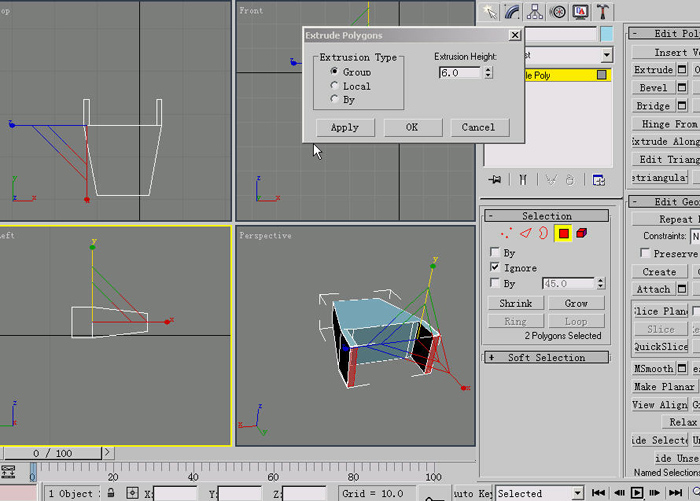Open Bevel settings box icon
This screenshot has width=700, height=501.
click(x=682, y=88)
